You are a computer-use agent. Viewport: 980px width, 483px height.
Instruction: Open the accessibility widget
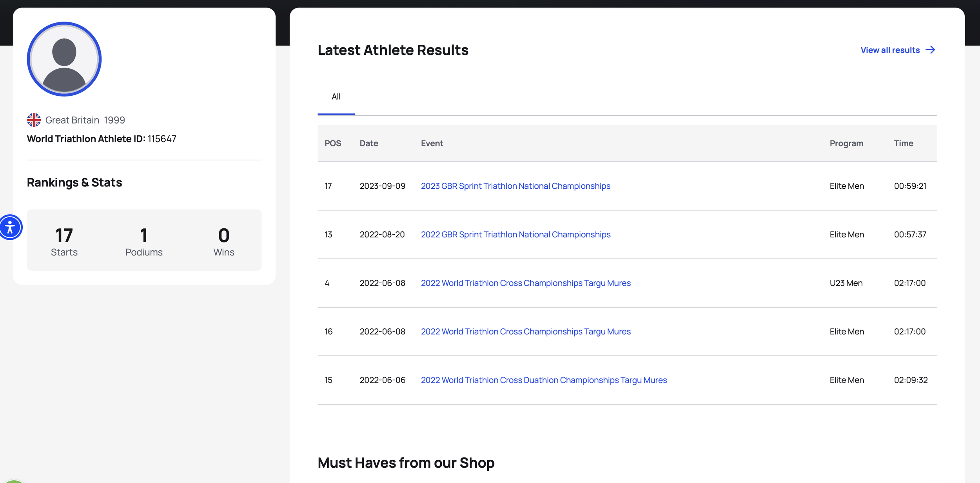(11, 227)
